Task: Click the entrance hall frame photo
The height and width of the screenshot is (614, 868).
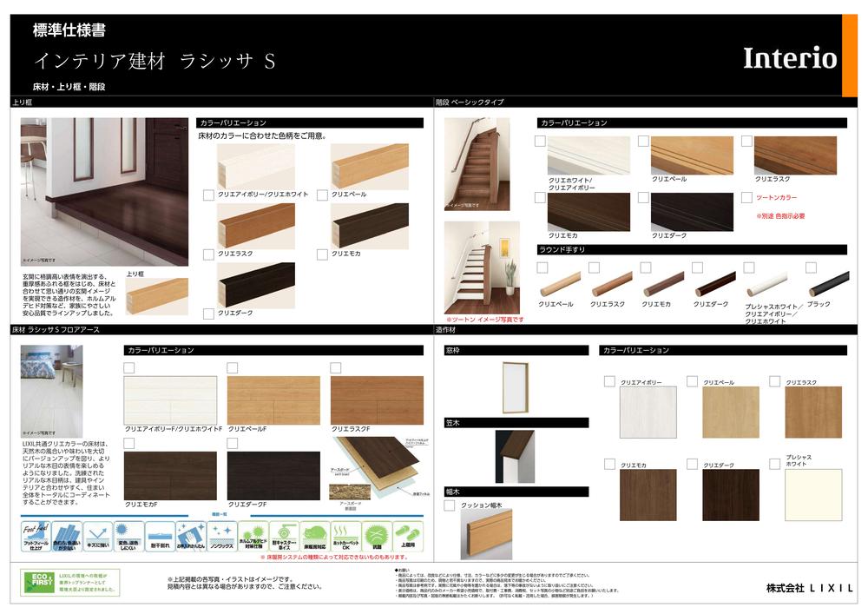Action: pyautogui.click(x=105, y=192)
